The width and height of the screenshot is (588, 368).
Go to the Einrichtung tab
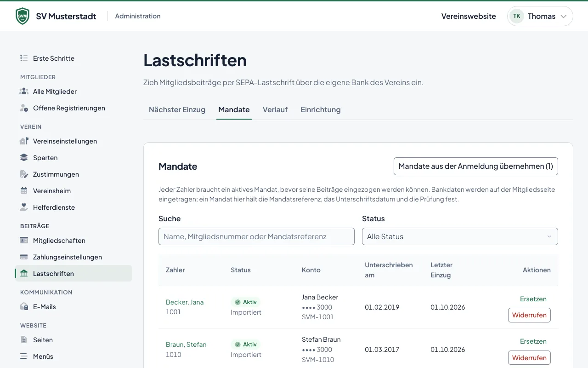321,109
